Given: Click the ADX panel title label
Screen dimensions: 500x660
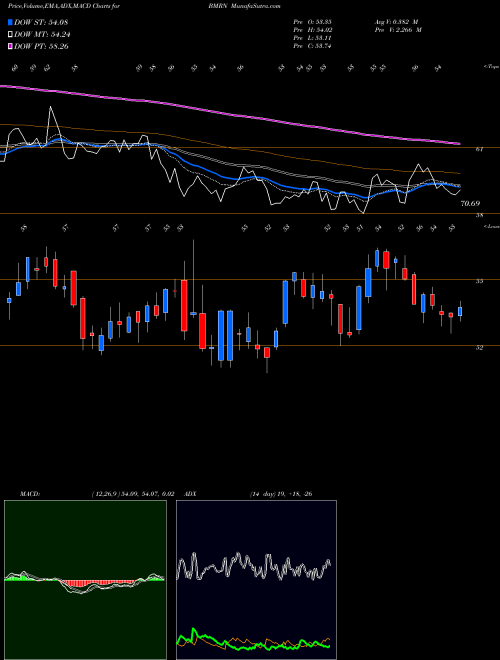Looking at the screenshot, I should click(191, 494).
